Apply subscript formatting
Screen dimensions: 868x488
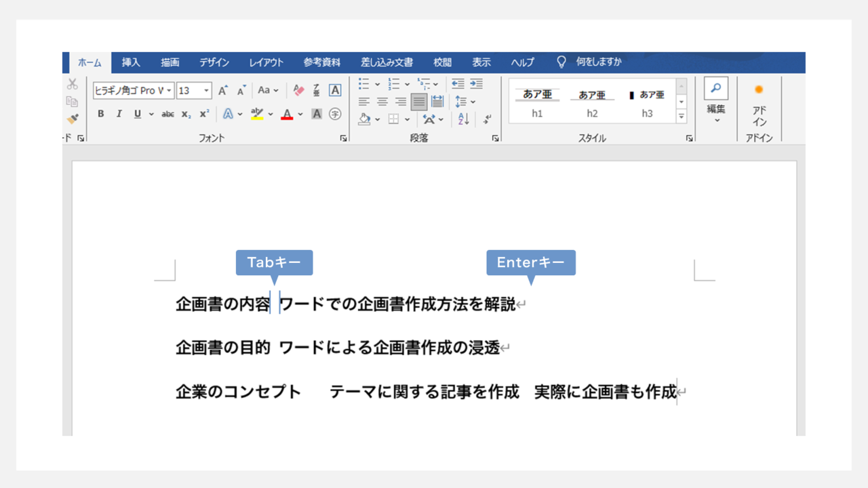click(x=186, y=114)
